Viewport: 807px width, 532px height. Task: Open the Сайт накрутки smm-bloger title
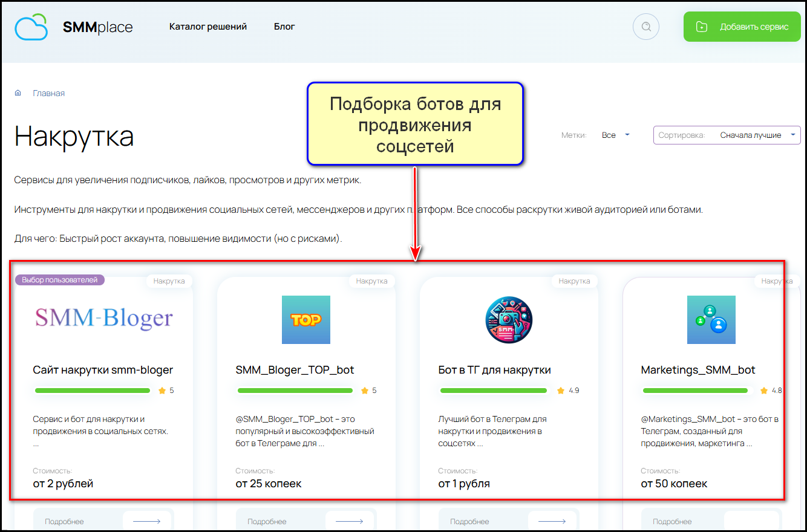[103, 370]
